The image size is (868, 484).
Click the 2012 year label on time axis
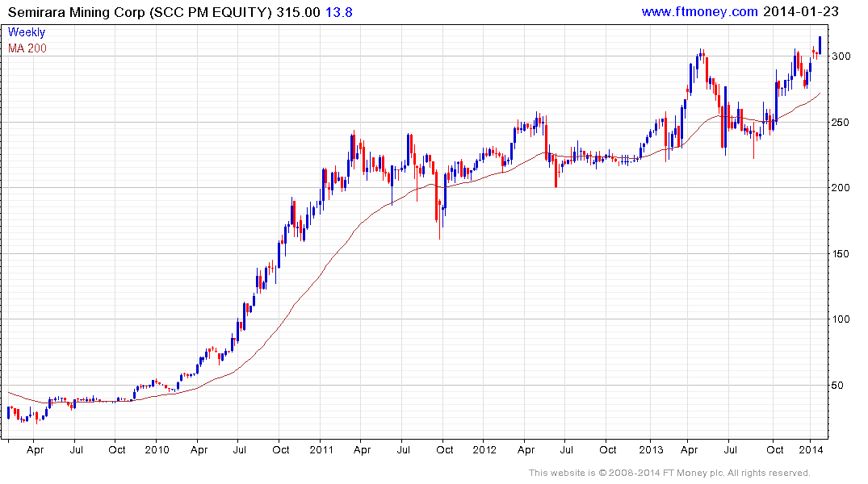pyautogui.click(x=484, y=449)
